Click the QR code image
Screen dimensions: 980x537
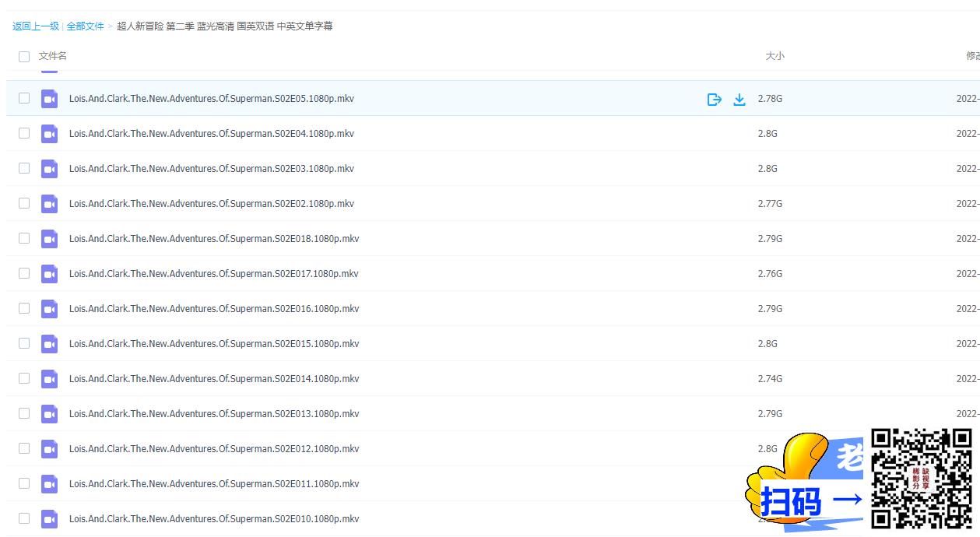click(922, 479)
